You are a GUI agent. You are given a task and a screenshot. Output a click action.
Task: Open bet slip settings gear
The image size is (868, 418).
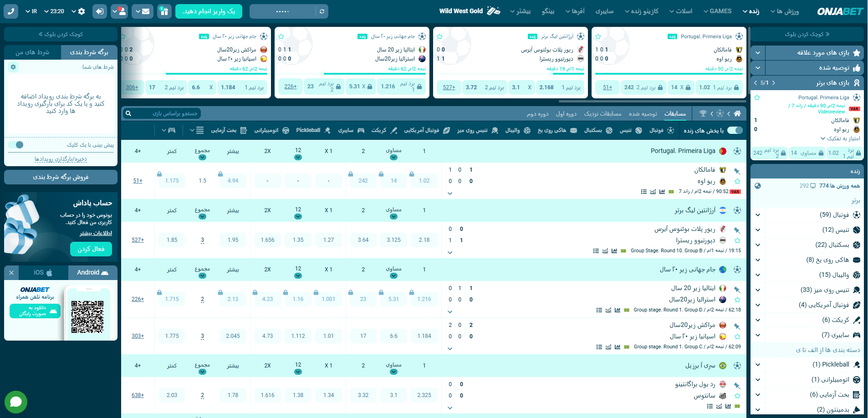coord(13,67)
